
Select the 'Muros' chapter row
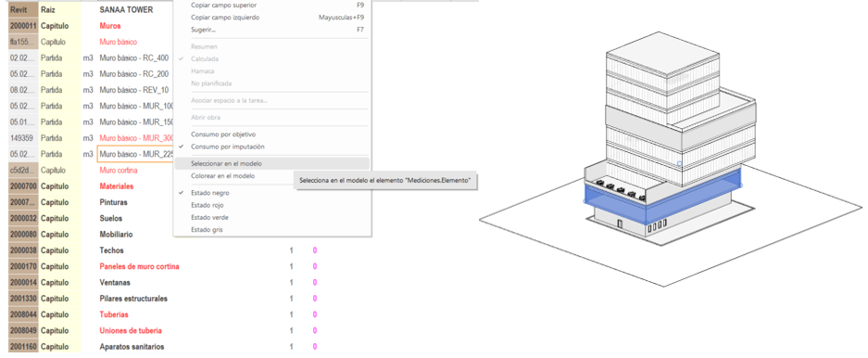110,25
